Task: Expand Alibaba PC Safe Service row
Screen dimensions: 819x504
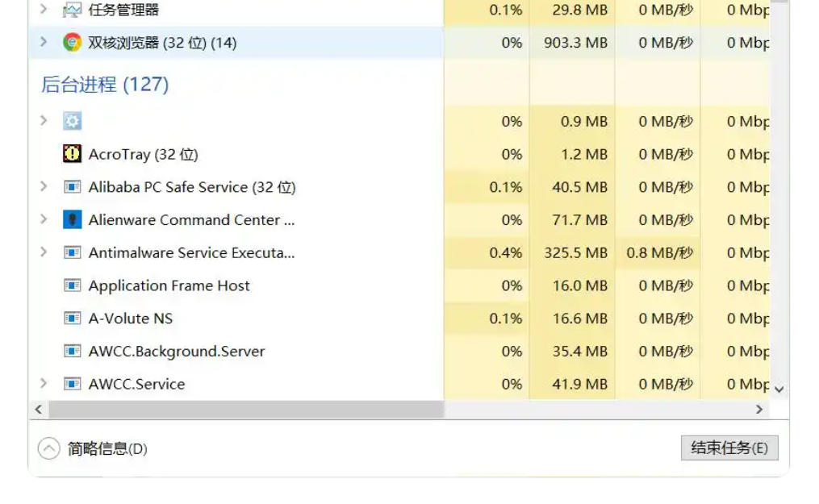Action: [44, 186]
